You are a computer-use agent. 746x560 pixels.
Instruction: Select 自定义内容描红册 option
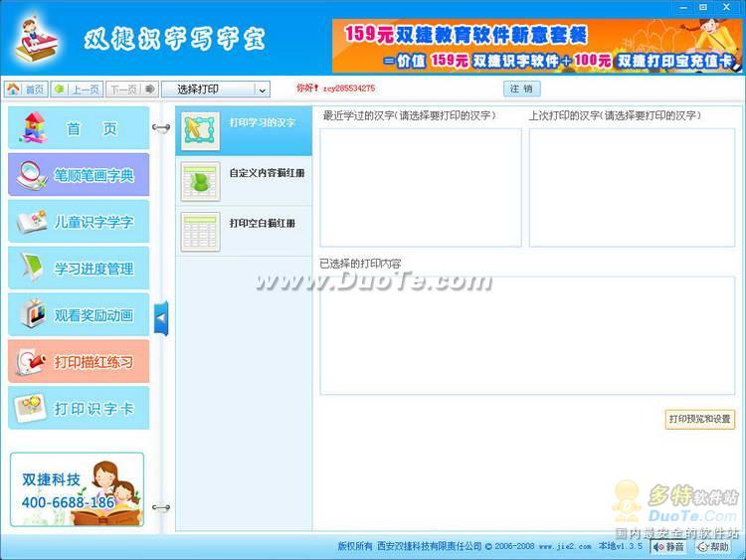pyautogui.click(x=244, y=181)
